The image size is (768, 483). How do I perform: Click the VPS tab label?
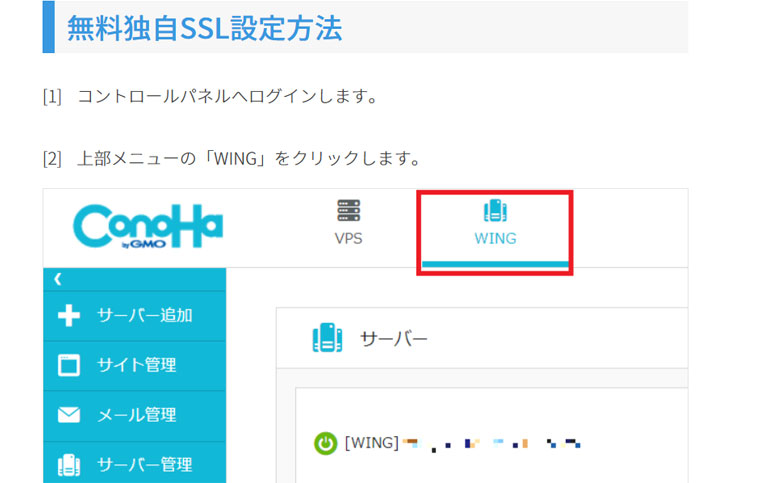(348, 239)
